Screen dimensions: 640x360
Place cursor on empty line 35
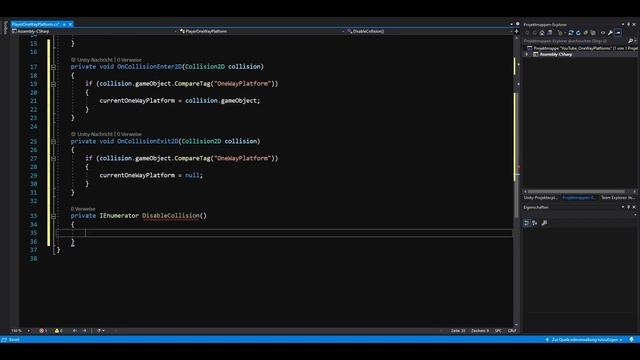[284, 233]
